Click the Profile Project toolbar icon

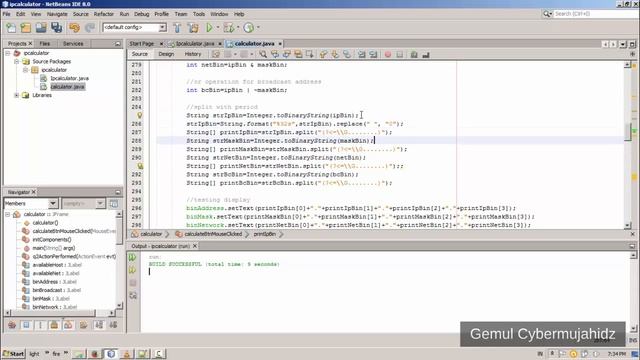248,27
